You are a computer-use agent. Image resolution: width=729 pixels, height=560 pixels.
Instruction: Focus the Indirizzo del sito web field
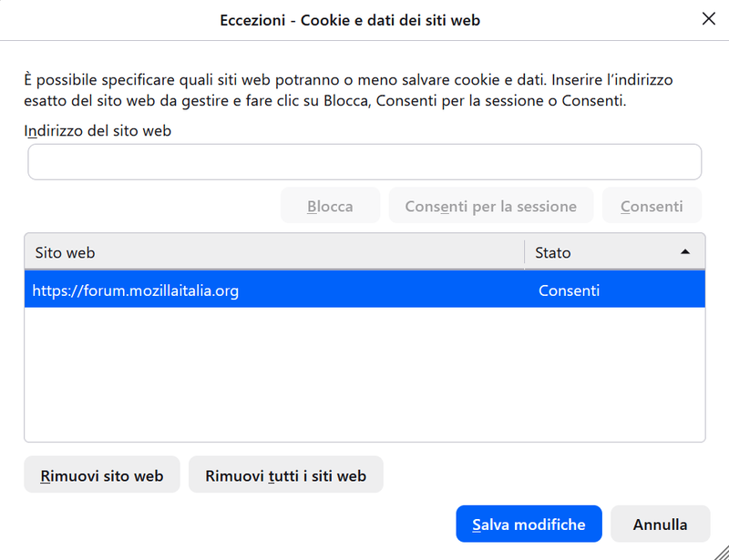(364, 162)
